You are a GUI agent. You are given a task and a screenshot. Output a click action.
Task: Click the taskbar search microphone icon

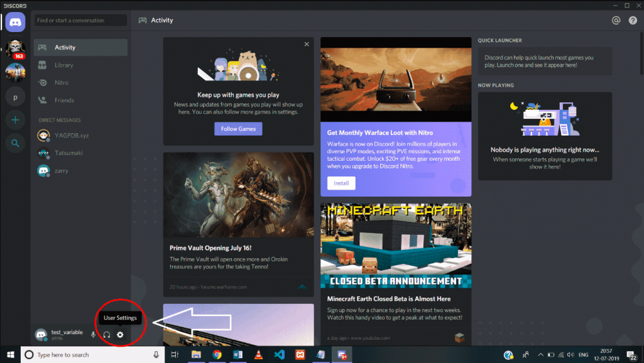point(156,355)
